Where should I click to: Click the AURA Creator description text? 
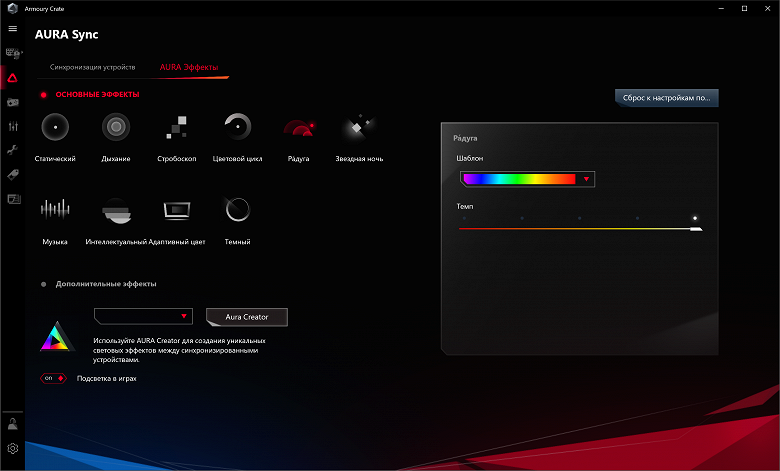(179, 350)
